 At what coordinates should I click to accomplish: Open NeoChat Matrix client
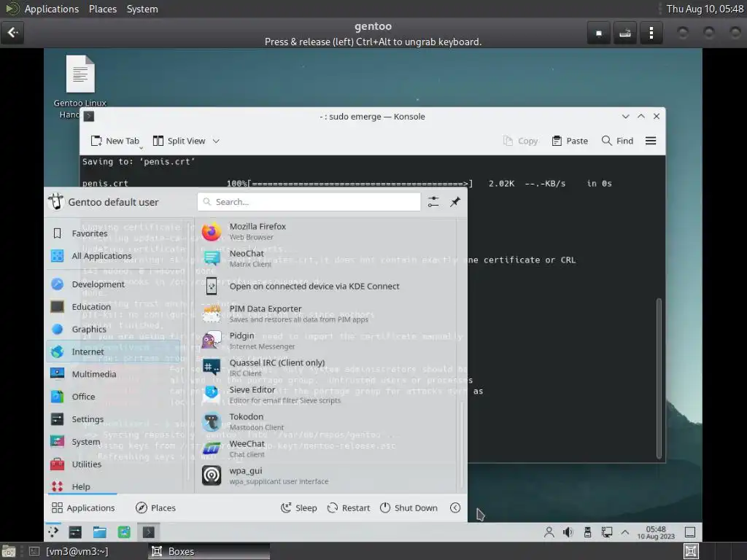tap(327, 259)
